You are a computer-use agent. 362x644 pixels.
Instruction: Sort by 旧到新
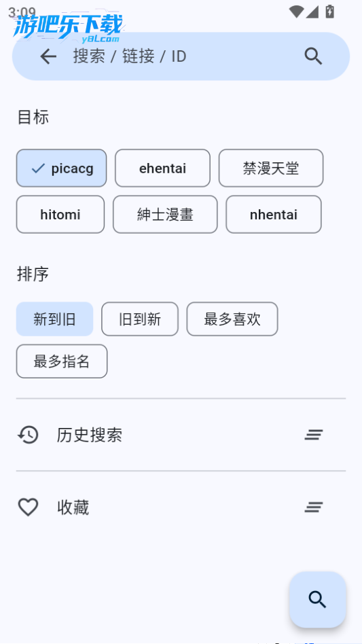click(x=140, y=319)
